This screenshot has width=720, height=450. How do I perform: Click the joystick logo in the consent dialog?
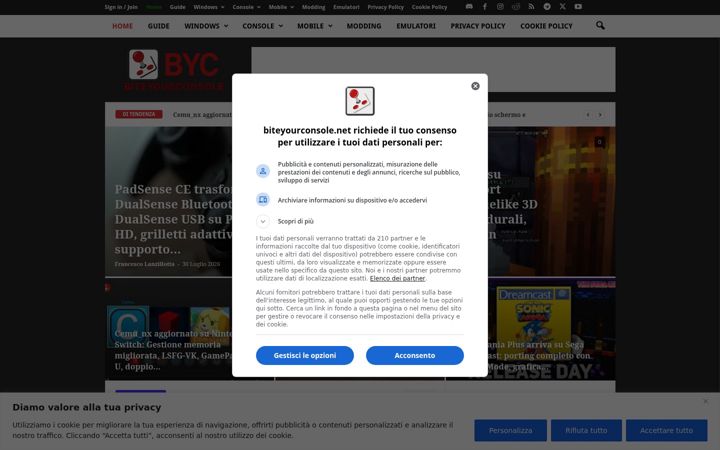click(360, 101)
